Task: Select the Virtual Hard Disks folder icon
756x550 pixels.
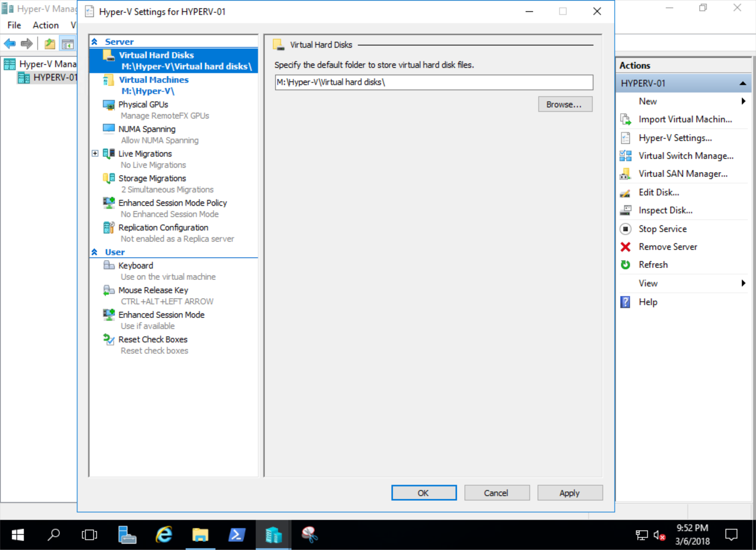Action: (108, 55)
